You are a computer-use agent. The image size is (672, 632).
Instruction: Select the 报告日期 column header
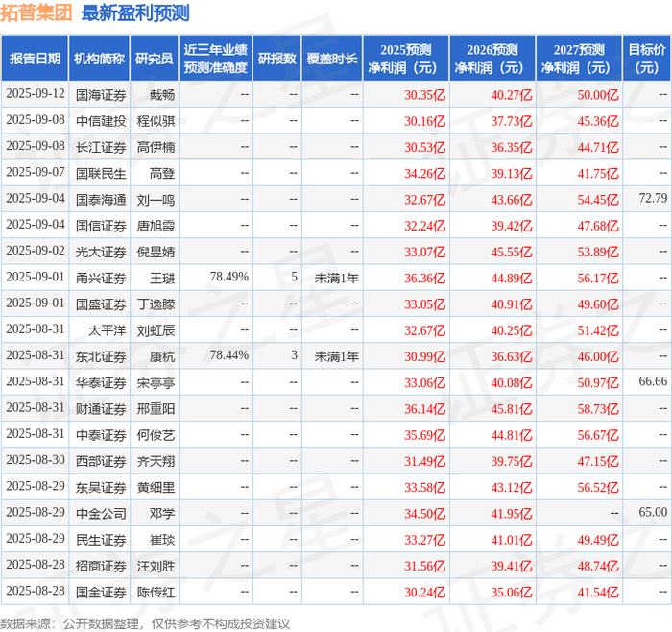35,59
